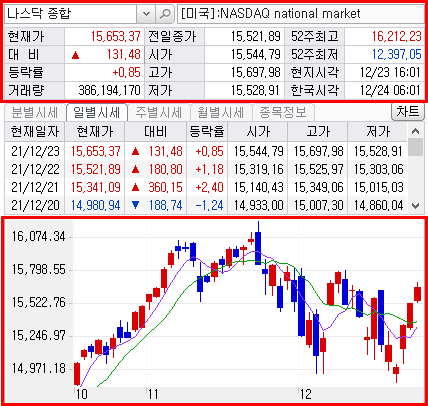The image size is (428, 406).
Task: Click the blue down-triangle in the 21/12/20 row
Action: [135, 205]
